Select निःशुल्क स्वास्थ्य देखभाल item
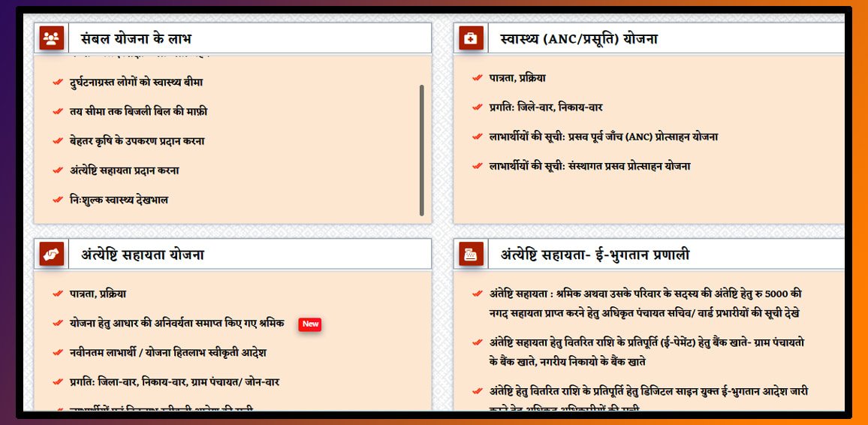Screen dimensions: 868x425 point(119,200)
